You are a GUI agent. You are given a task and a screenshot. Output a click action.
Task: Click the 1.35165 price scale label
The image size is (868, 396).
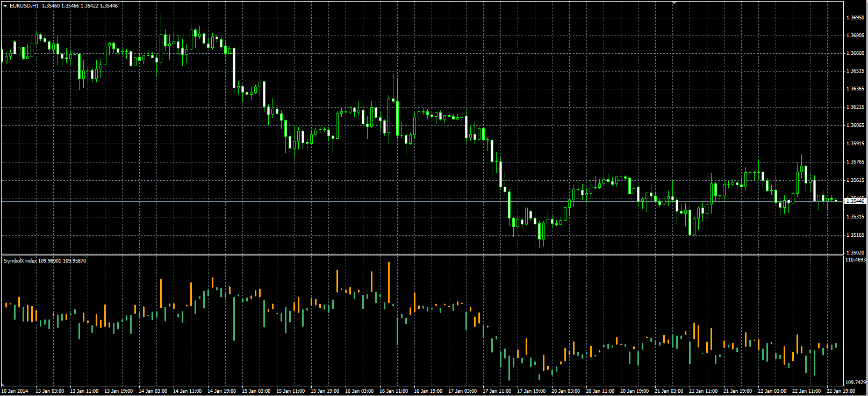click(x=855, y=235)
